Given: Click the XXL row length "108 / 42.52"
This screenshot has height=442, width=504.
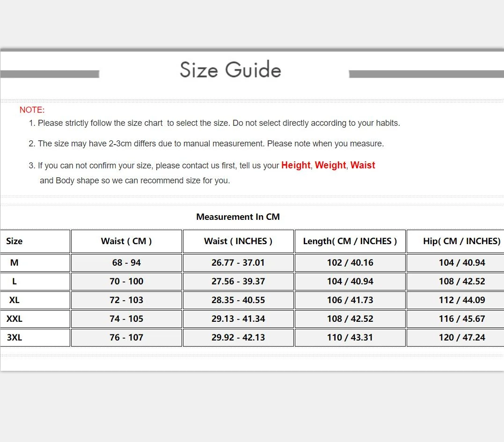Looking at the screenshot, I should coord(350,319).
